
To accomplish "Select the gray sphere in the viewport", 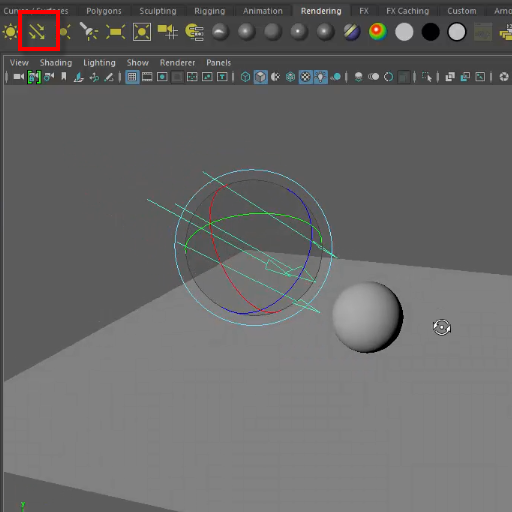I will click(367, 317).
